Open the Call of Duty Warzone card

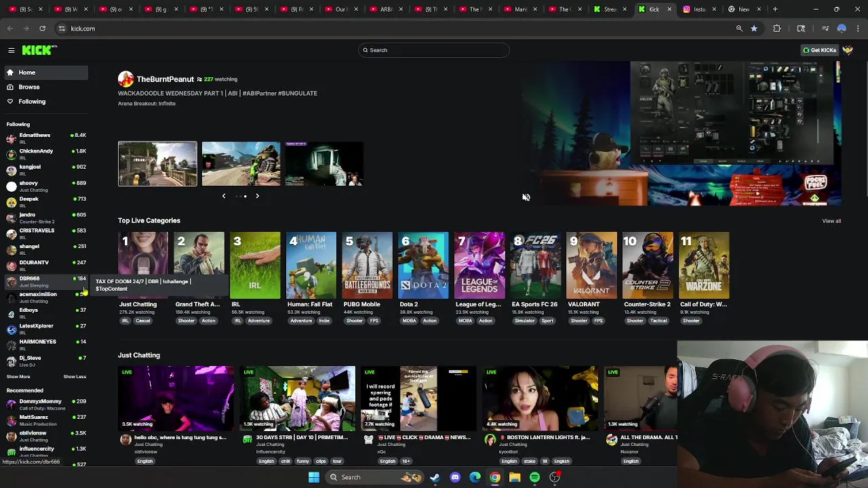[704, 266]
